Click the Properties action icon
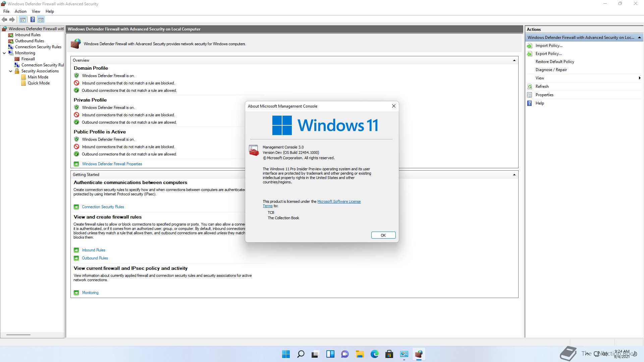Viewport: 644px width, 362px height. coord(530,95)
